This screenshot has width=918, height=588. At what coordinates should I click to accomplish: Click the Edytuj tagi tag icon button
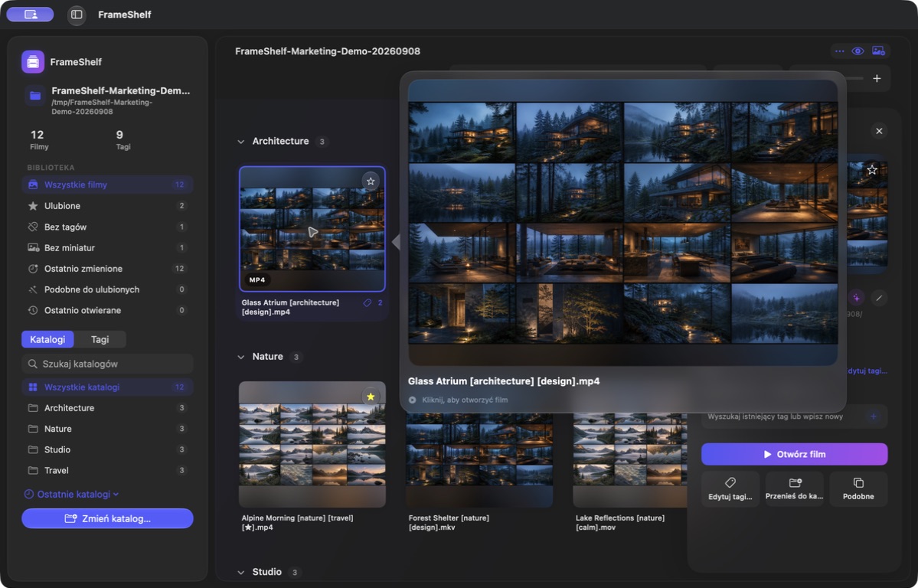coord(730,488)
